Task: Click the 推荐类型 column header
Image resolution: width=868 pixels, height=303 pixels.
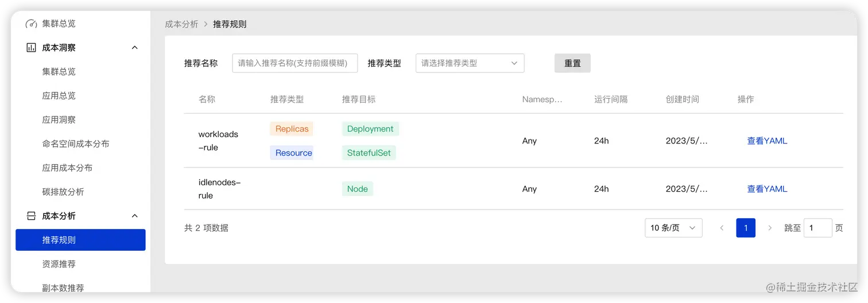Action: (x=287, y=99)
